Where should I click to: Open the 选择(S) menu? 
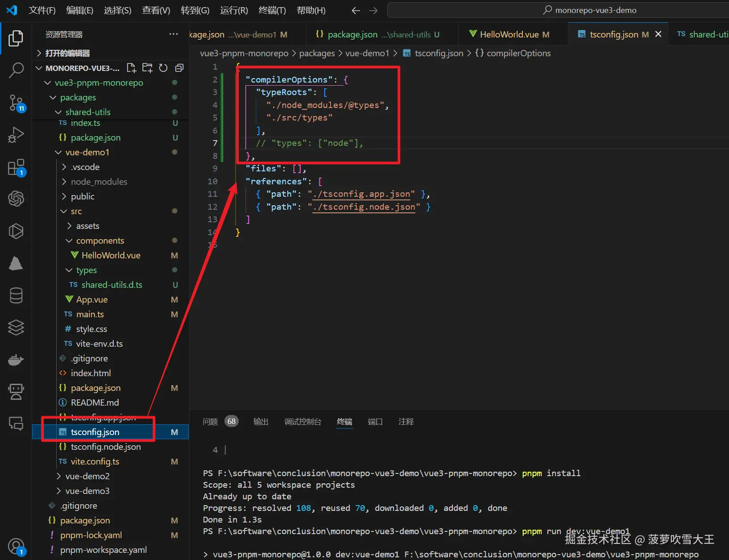[x=118, y=10]
